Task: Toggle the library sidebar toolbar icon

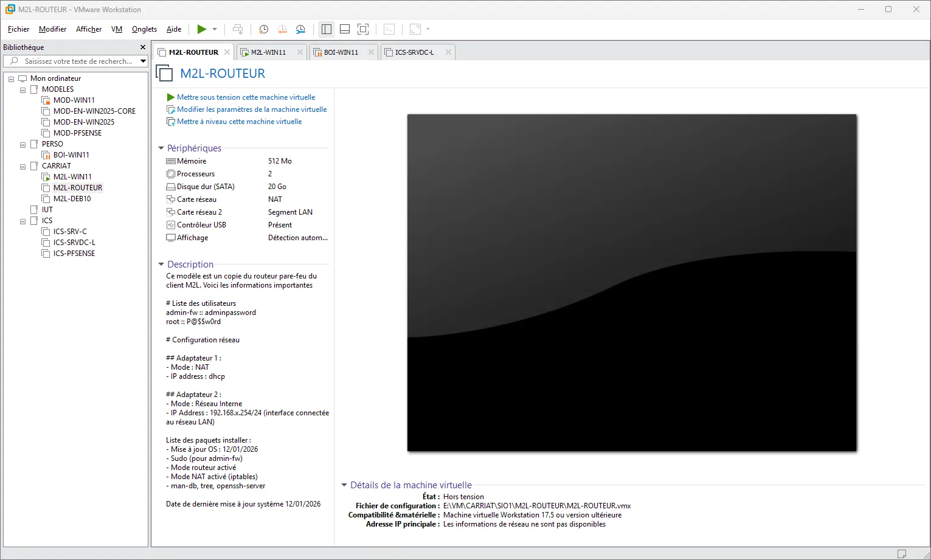Action: click(x=327, y=29)
